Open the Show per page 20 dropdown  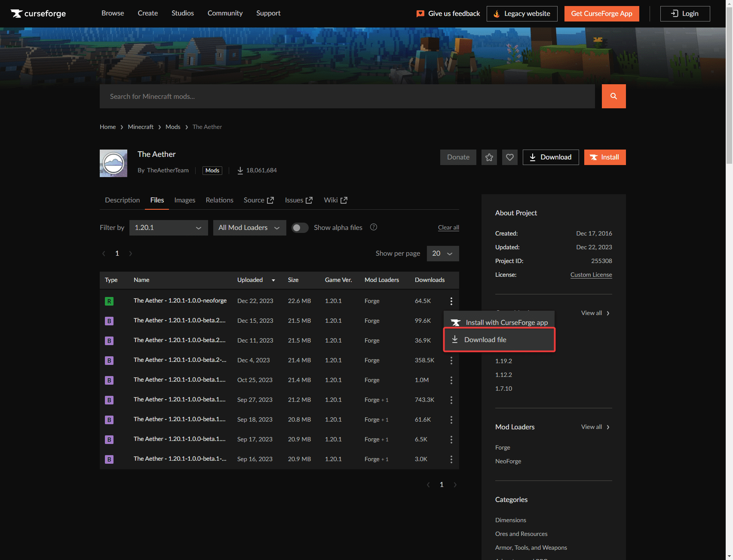coord(443,254)
